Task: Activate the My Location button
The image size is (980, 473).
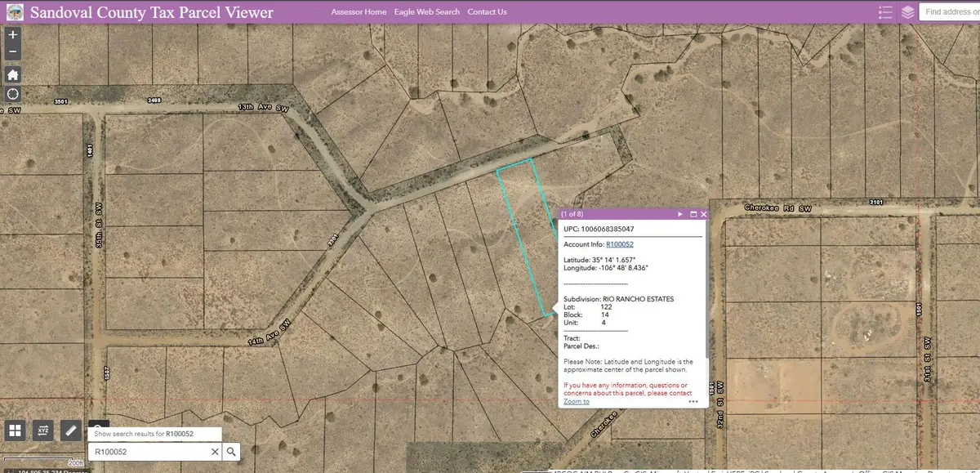Action: click(x=13, y=94)
